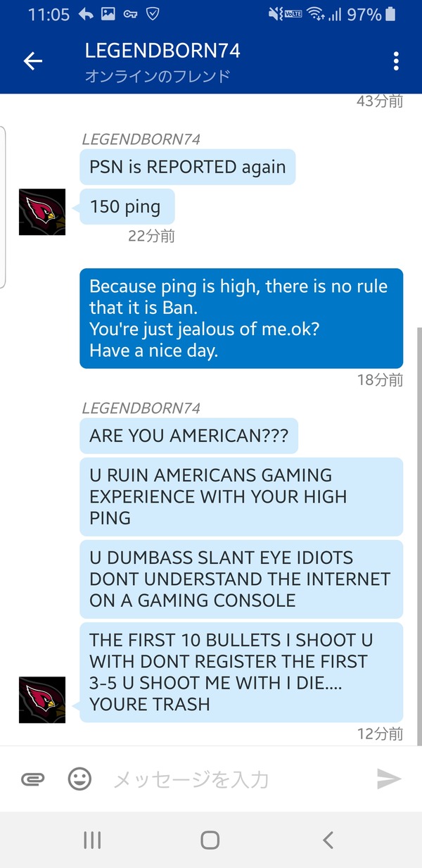Tap the Android recent apps button
The width and height of the screenshot is (422, 868).
[92, 840]
